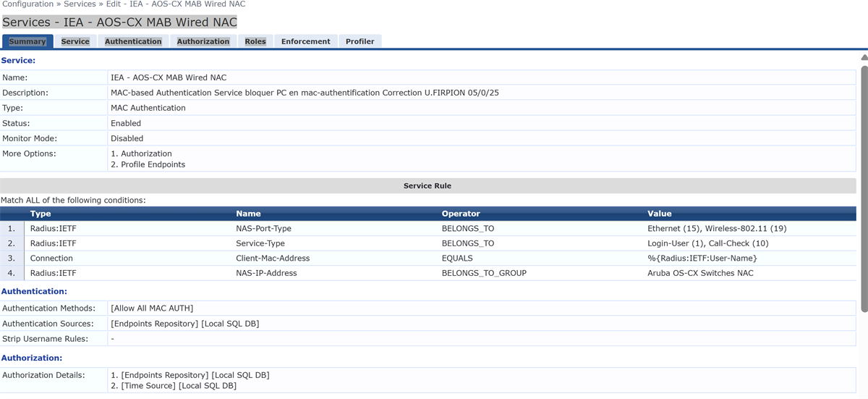Image resolution: width=868 pixels, height=399 pixels.
Task: Click the Type column header
Action: 41,214
